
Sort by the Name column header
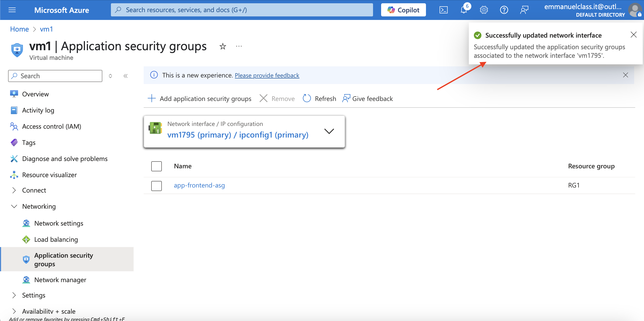tap(183, 166)
